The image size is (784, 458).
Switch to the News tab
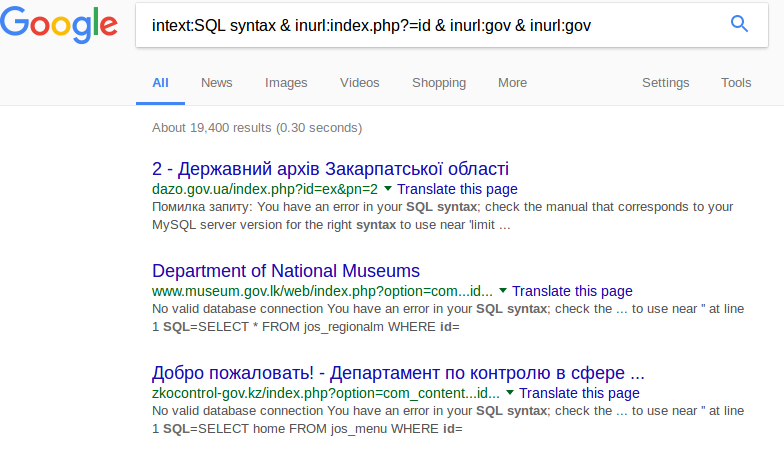(216, 82)
